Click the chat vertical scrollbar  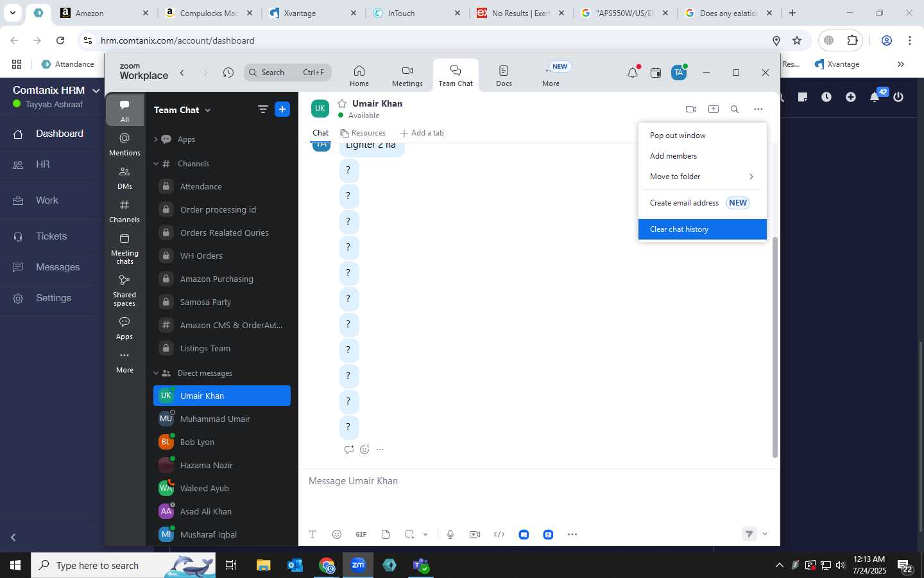point(774,347)
